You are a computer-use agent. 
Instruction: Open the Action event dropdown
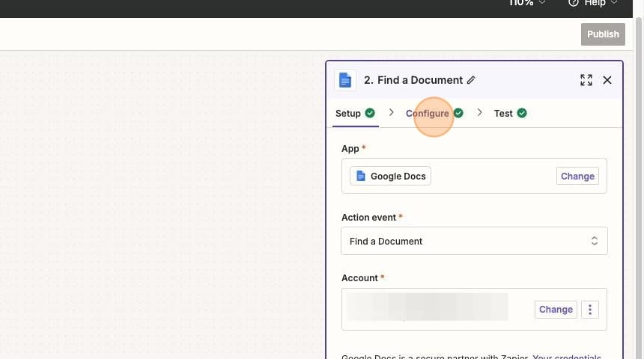(474, 241)
